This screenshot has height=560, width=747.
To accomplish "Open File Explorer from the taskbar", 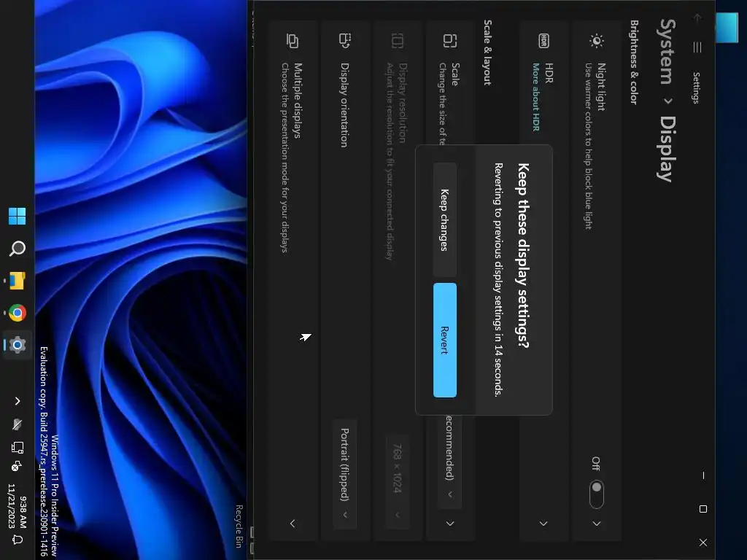I will coord(18,281).
